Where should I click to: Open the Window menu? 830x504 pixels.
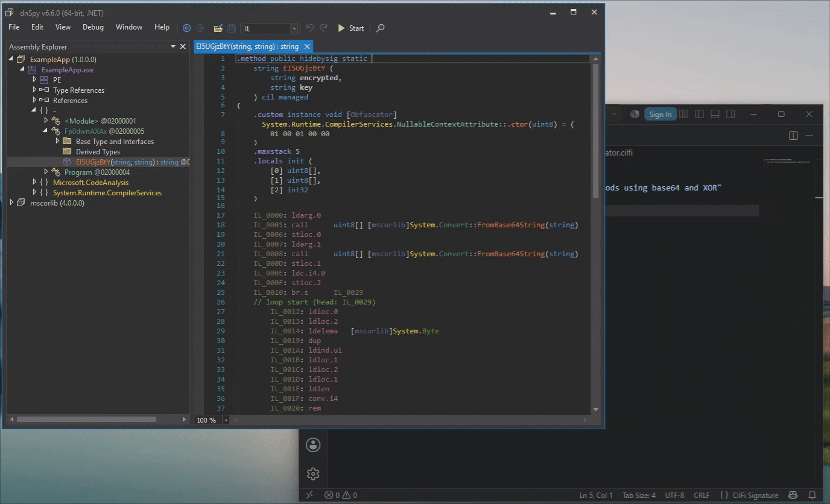pos(129,27)
